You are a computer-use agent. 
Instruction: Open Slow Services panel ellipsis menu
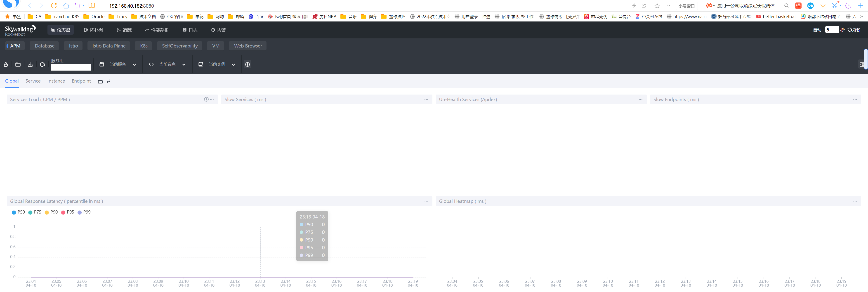click(x=426, y=99)
